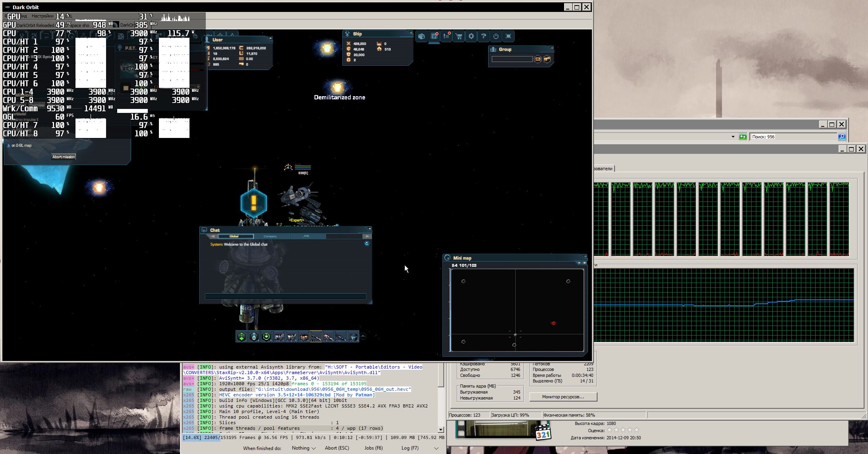Click the blue search icon next to Поиск
868x454 pixels.
click(841, 137)
